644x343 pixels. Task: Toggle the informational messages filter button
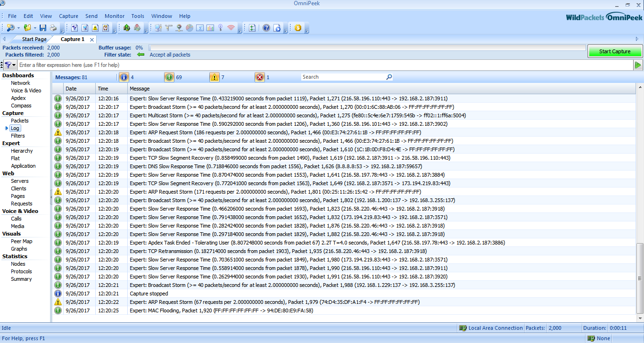coord(124,77)
